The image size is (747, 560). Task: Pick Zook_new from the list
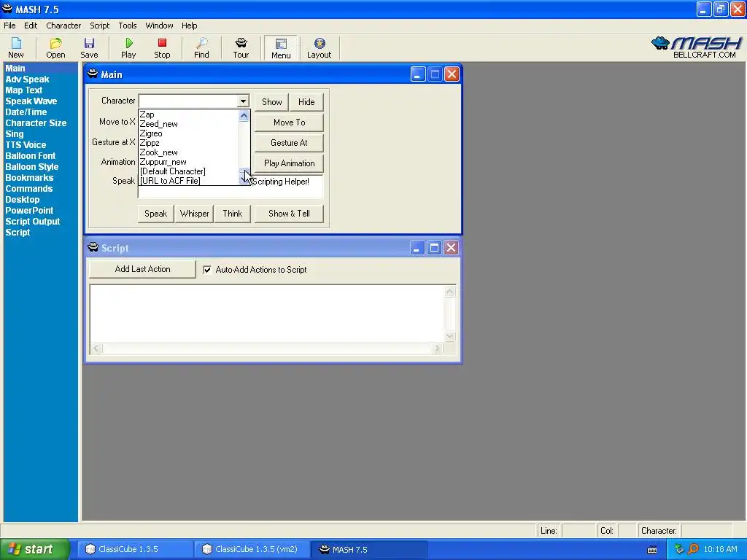coord(158,152)
